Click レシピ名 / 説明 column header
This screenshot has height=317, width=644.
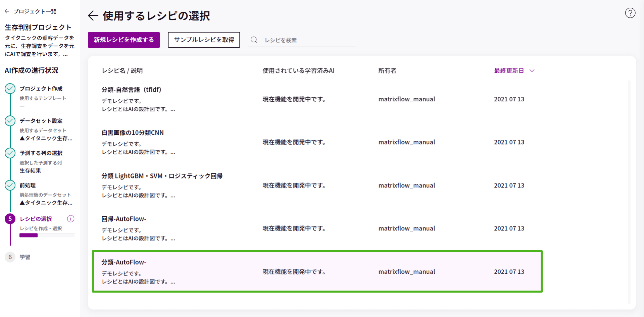(x=122, y=71)
